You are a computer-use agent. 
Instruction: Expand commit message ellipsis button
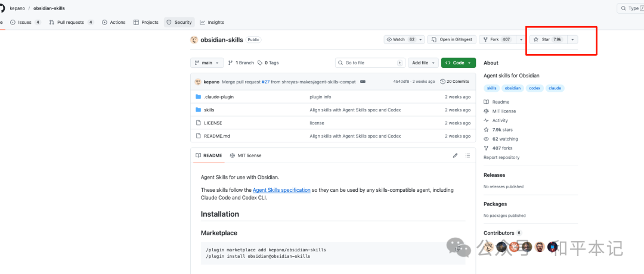363,82
